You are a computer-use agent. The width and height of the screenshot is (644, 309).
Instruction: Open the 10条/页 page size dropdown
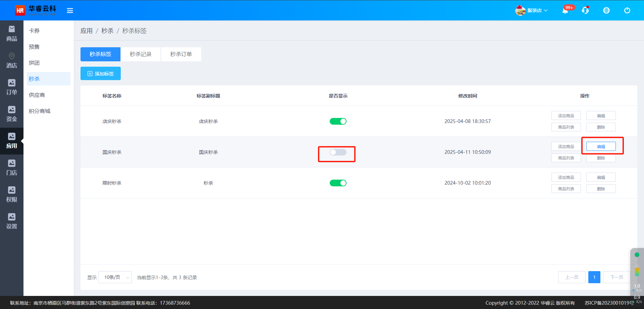(x=115, y=277)
